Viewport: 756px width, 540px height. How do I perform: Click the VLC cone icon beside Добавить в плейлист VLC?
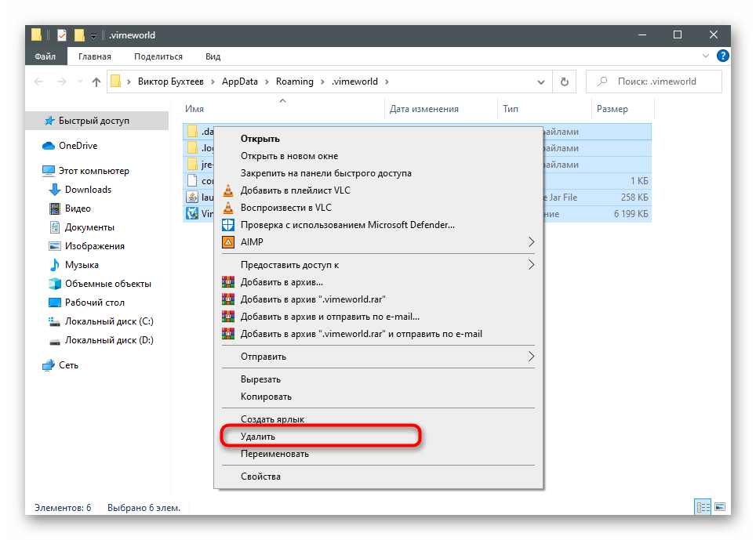[x=228, y=190]
